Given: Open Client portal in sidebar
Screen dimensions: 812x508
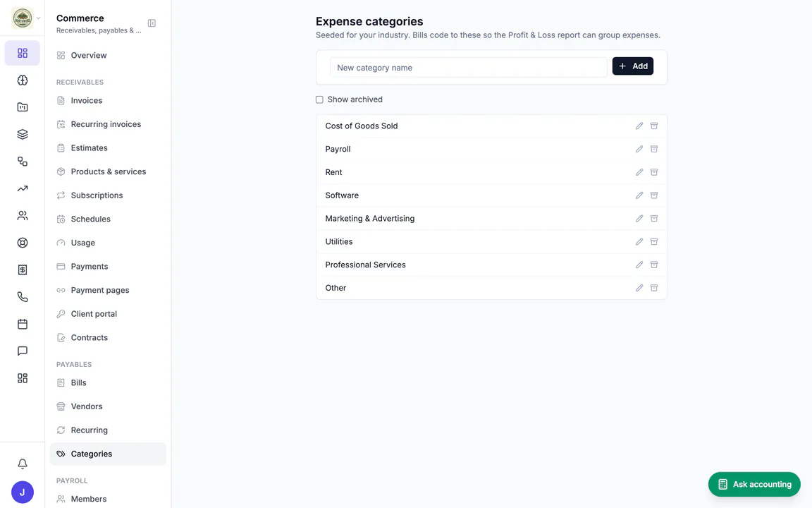Looking at the screenshot, I should 108,314.
